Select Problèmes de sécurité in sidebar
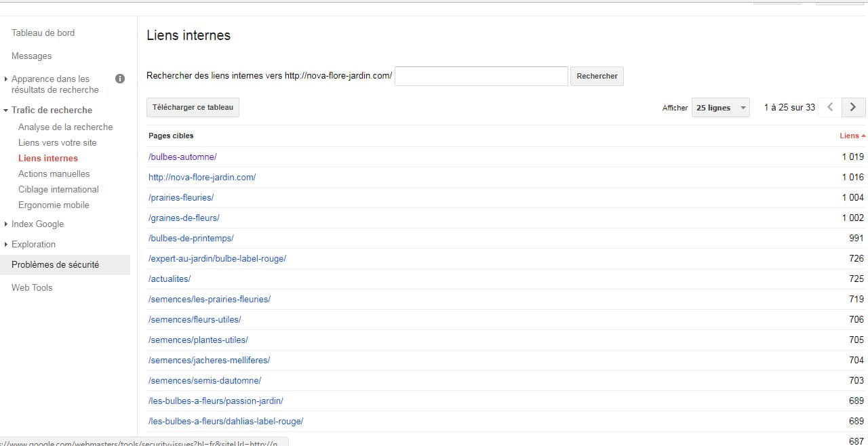Screen dimensions: 868x446 (55, 264)
